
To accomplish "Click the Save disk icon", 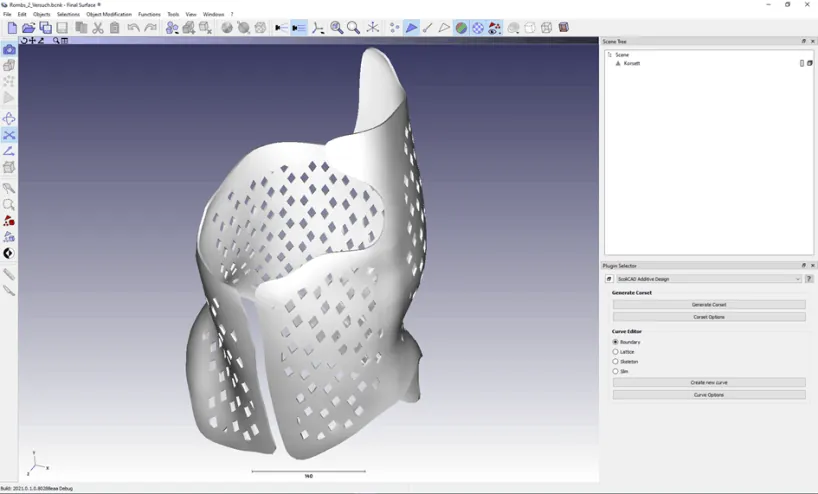I will 62,28.
